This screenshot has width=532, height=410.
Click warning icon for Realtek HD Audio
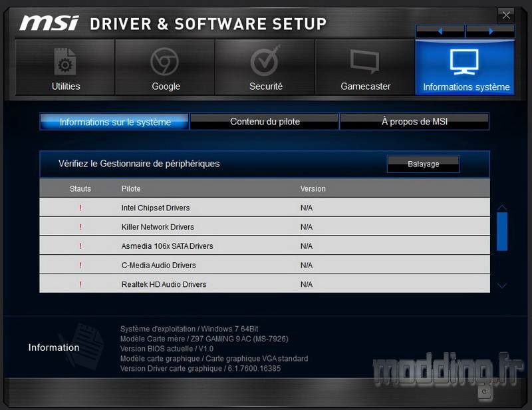(80, 284)
